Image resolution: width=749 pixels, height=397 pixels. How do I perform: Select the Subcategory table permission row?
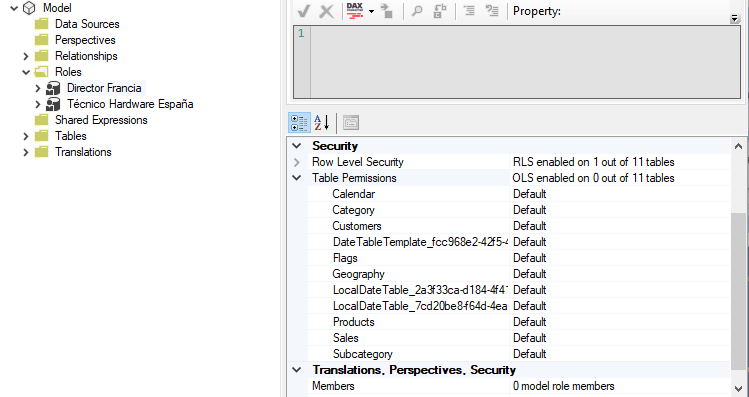(519, 354)
